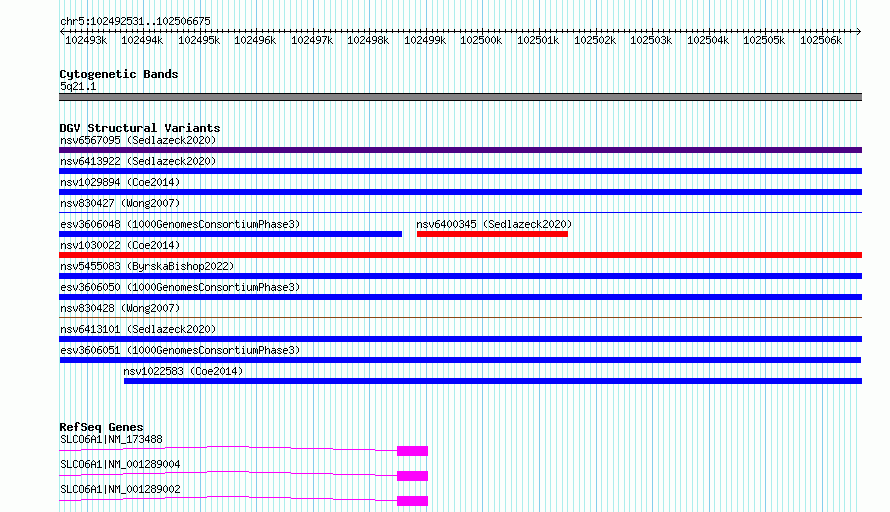890x512 pixels.
Task: Open the nsv1022583 (Coe2014) label
Action: tap(183, 371)
